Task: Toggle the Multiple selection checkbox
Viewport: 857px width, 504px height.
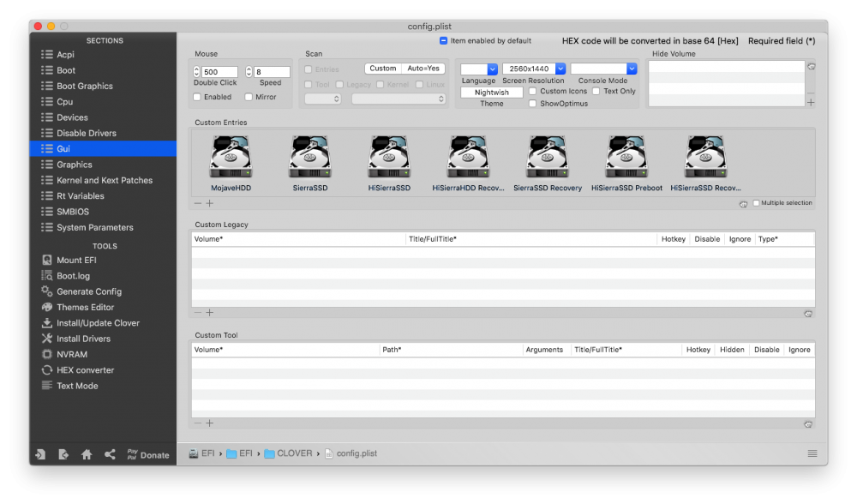Action: [757, 203]
